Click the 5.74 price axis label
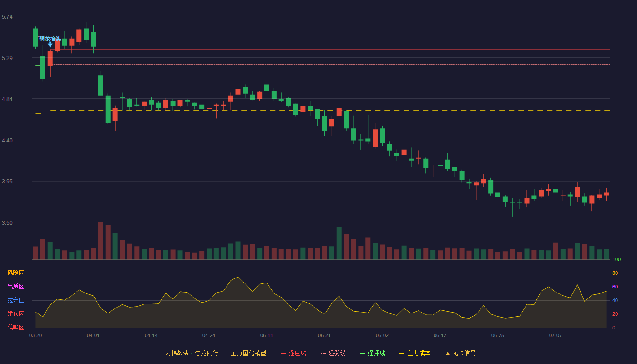 7,17
